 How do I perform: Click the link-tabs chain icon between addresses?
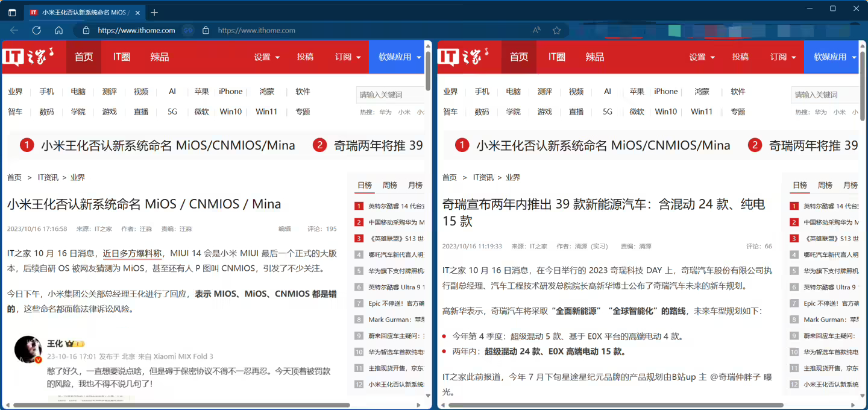(188, 30)
